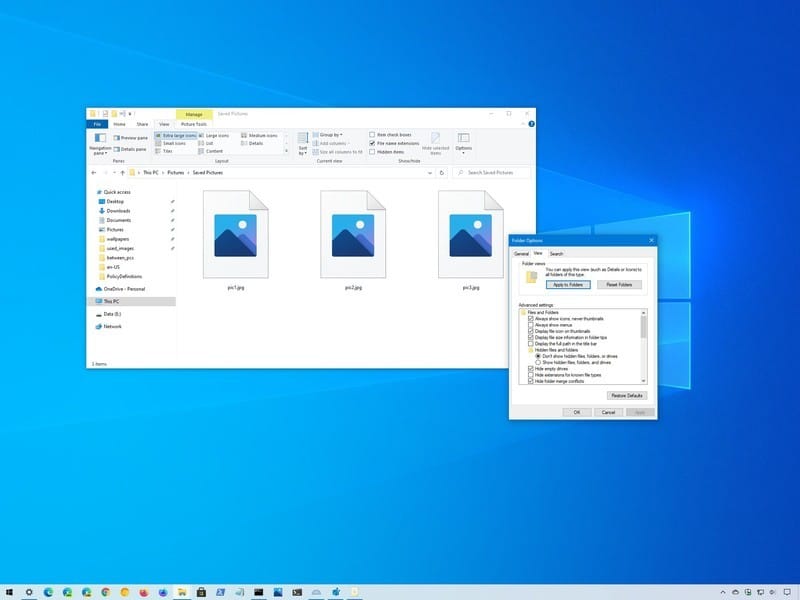Select the pic2.jpg file thumbnail
This screenshot has width=800, height=600.
coord(353,235)
